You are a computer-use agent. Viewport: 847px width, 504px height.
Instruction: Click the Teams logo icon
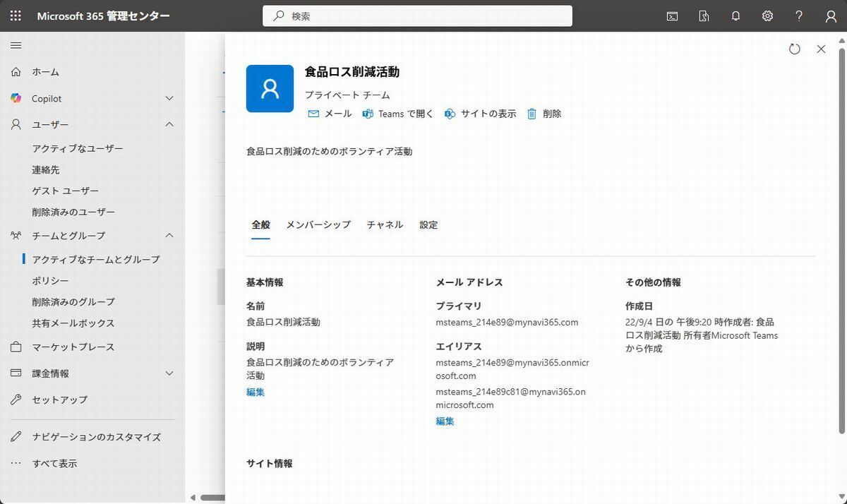tap(368, 114)
